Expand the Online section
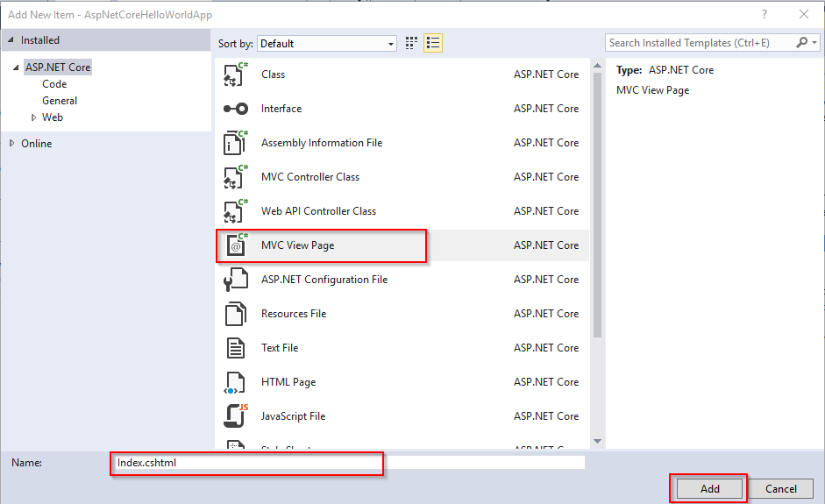The image size is (825, 504). tap(11, 143)
